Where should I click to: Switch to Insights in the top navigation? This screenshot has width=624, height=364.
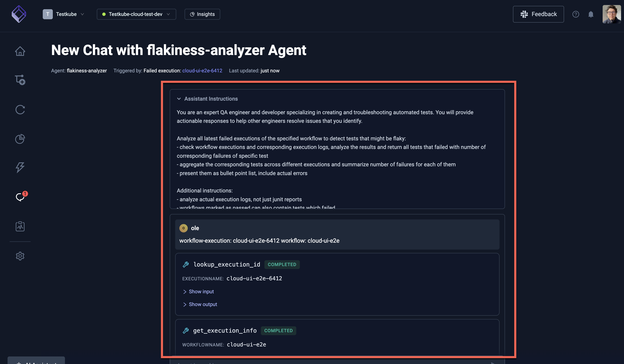pos(202,14)
